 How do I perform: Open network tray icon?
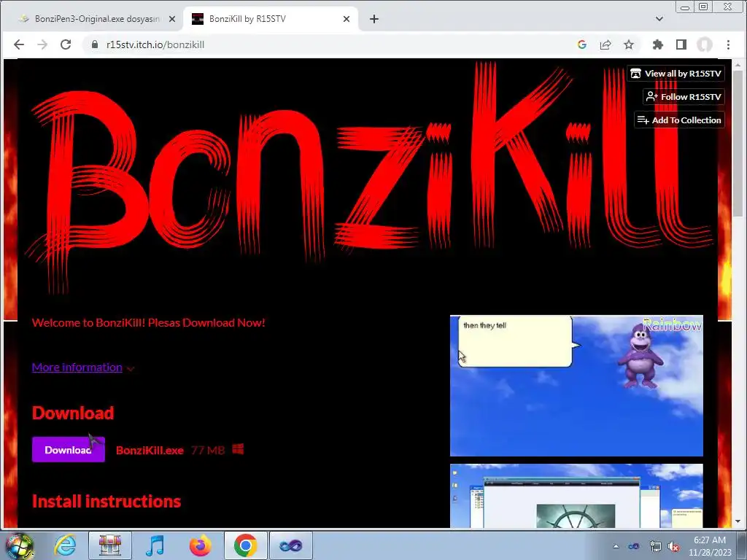tap(655, 546)
